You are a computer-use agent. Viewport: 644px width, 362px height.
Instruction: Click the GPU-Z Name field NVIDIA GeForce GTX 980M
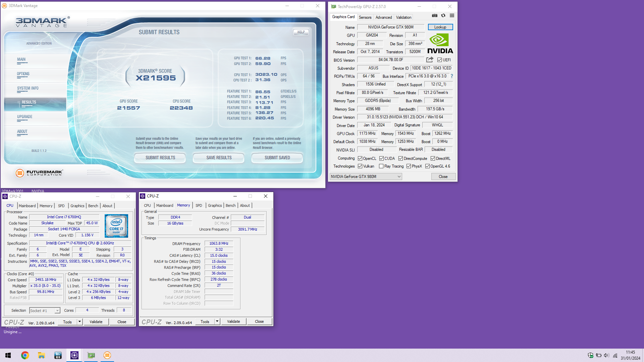pos(391,27)
